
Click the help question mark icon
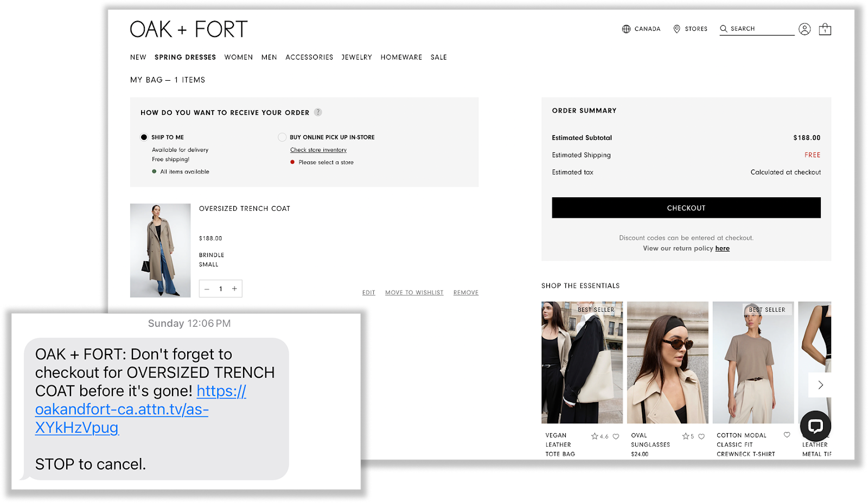318,112
